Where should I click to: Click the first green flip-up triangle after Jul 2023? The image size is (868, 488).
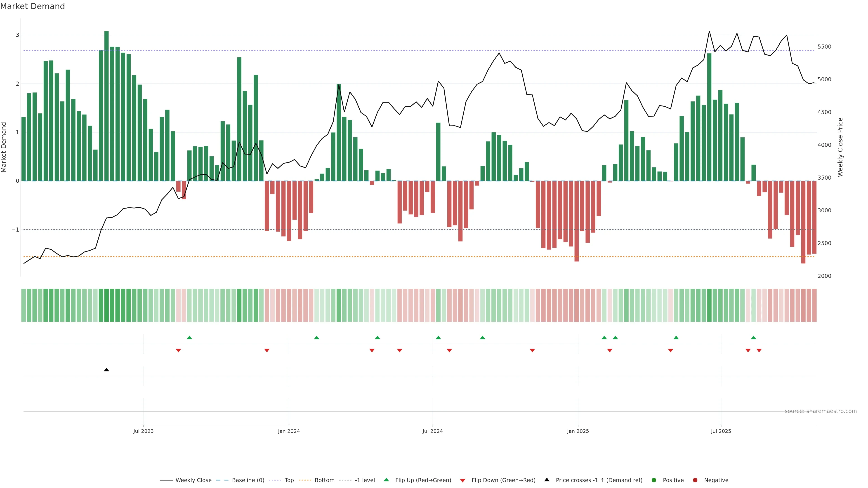pyautogui.click(x=189, y=338)
